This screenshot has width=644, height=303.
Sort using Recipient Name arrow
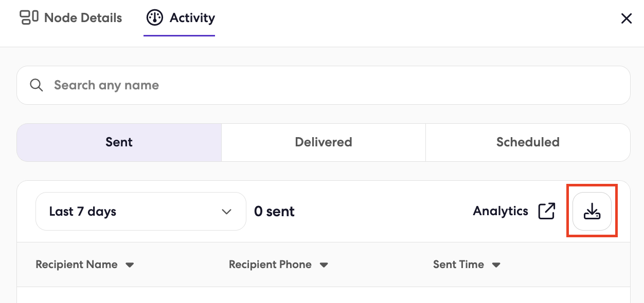(130, 265)
